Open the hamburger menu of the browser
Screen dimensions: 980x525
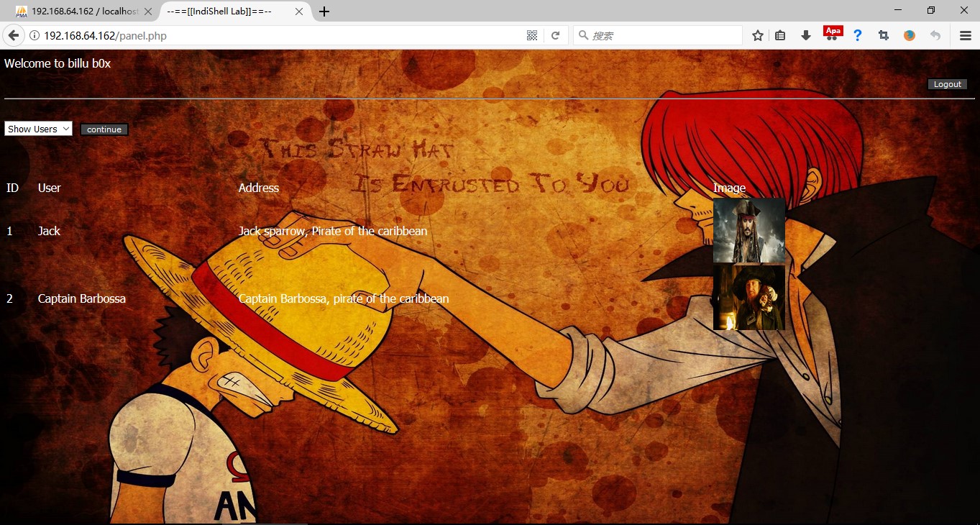[x=966, y=35]
